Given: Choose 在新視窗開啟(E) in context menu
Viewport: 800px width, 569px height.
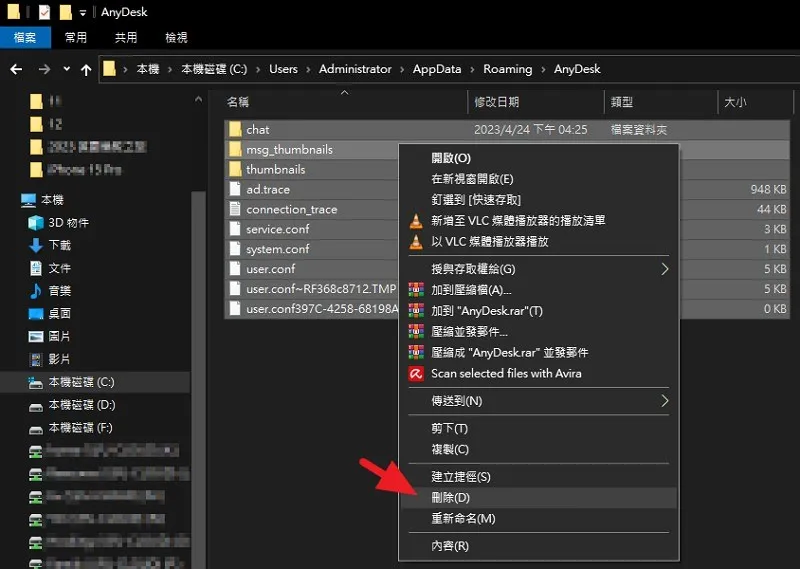Looking at the screenshot, I should pos(539,179).
